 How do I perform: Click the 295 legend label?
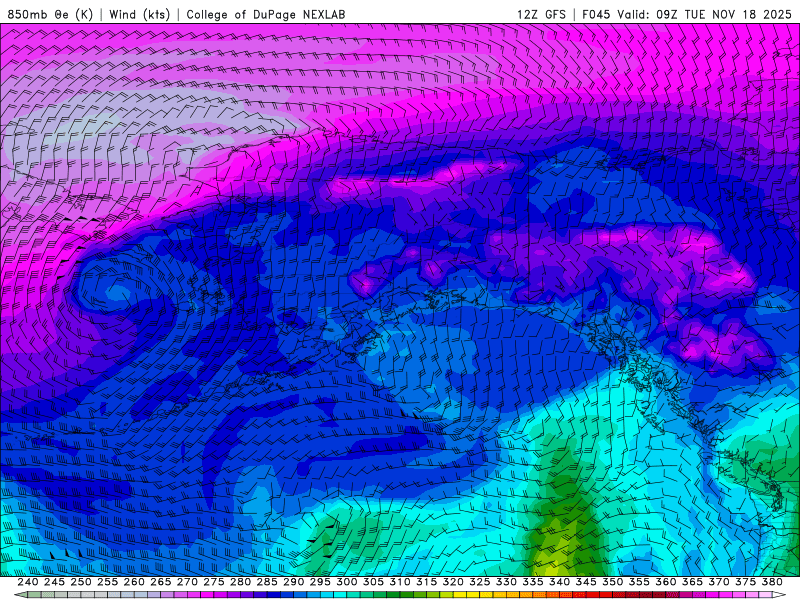click(320, 582)
